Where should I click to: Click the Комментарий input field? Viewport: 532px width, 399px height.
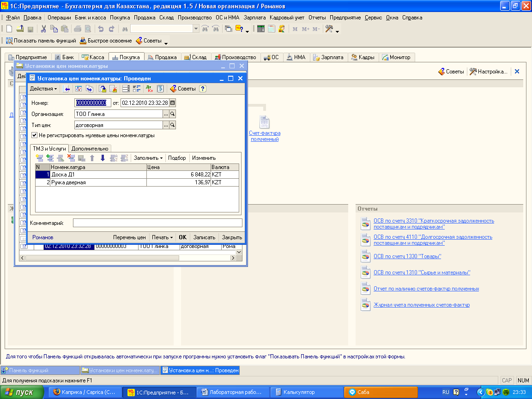pyautogui.click(x=157, y=223)
